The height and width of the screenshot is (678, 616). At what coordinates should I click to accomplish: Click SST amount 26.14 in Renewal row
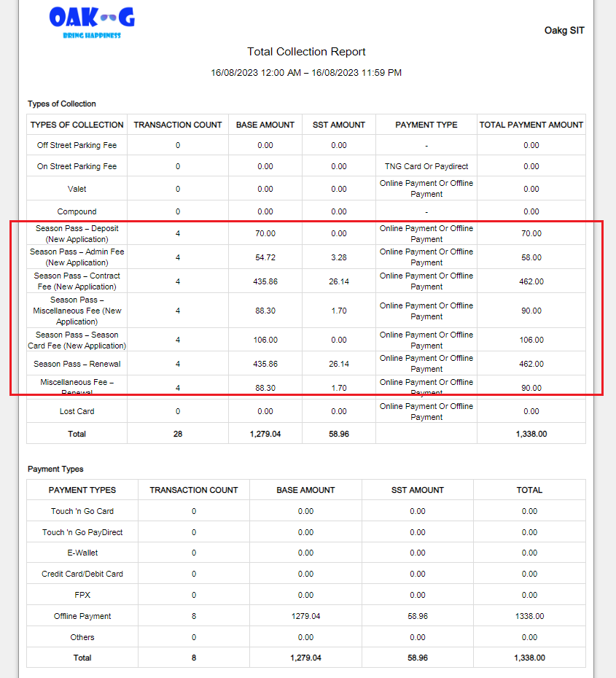339,364
